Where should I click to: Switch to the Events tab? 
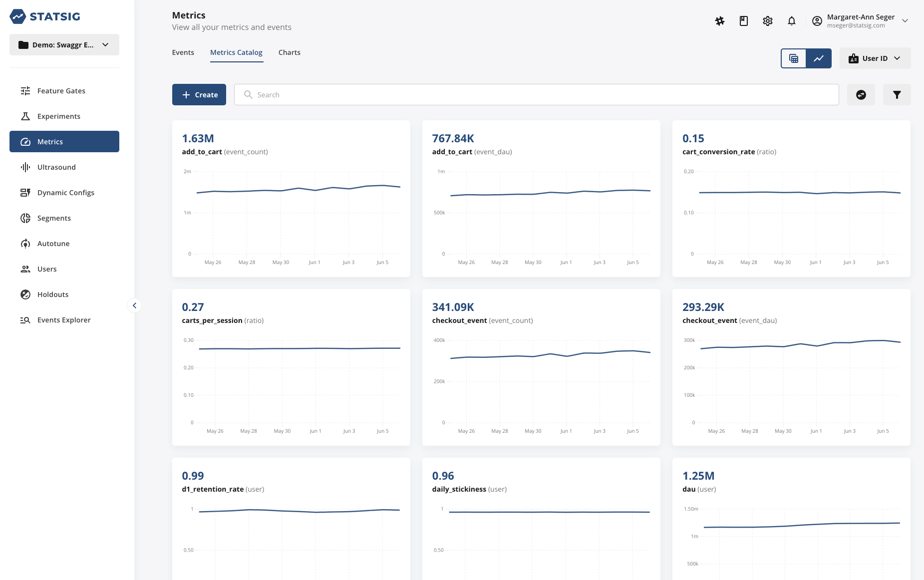click(183, 52)
